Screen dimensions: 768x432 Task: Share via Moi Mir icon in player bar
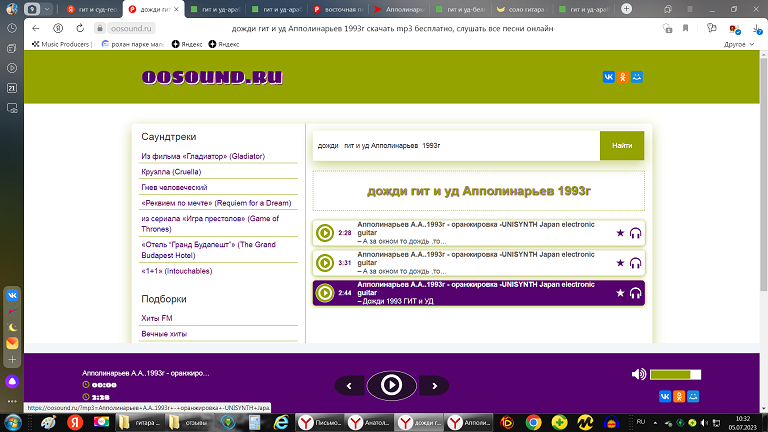(x=693, y=396)
